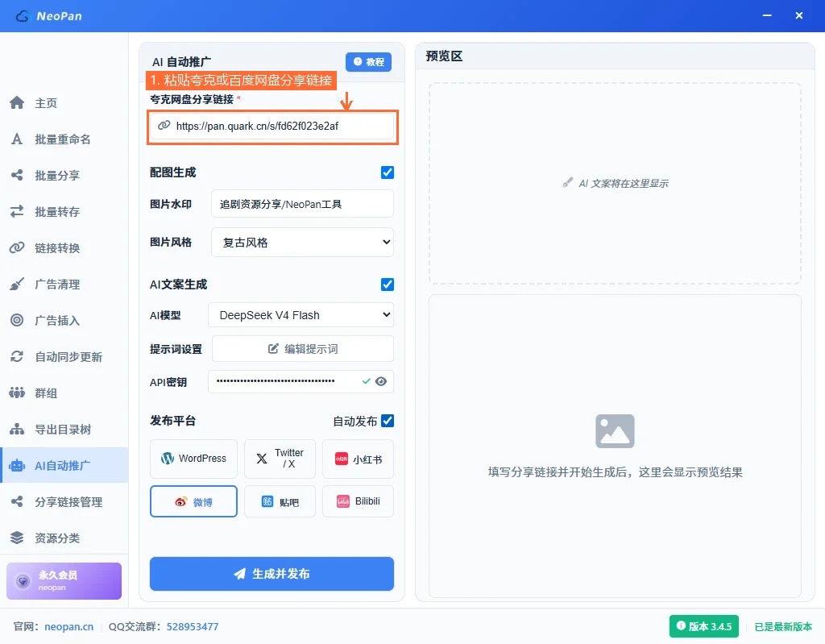Show the API key with eye icon
825x644 pixels.
click(x=381, y=381)
